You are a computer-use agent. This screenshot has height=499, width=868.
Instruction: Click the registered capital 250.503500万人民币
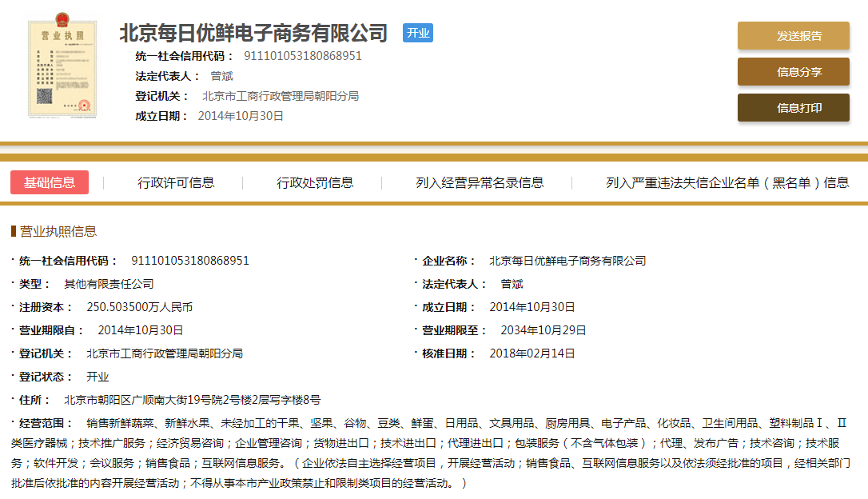point(140,307)
